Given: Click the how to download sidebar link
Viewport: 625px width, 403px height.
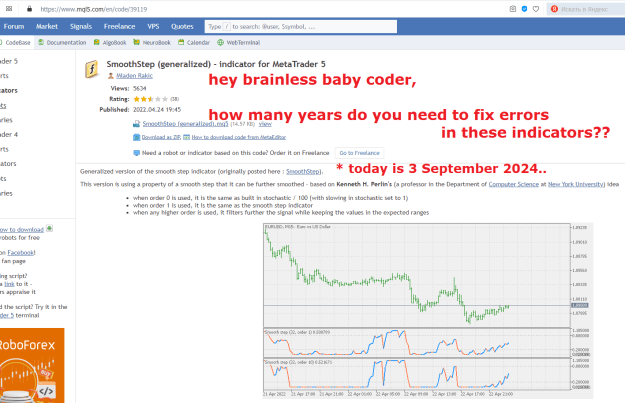Looking at the screenshot, I should pyautogui.click(x=22, y=230).
